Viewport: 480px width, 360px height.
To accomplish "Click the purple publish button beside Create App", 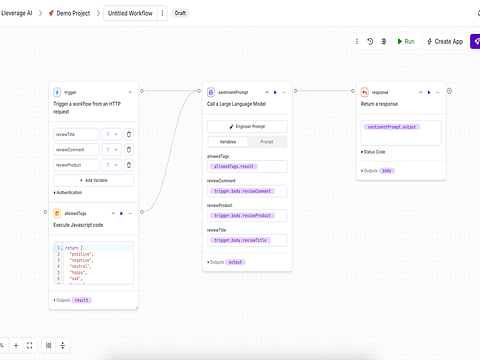I will (x=475, y=41).
